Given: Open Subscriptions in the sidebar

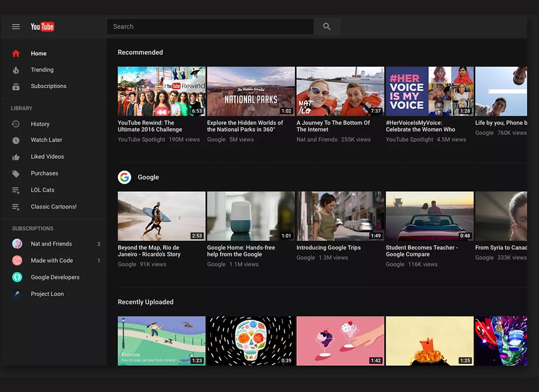Looking at the screenshot, I should coord(48,86).
